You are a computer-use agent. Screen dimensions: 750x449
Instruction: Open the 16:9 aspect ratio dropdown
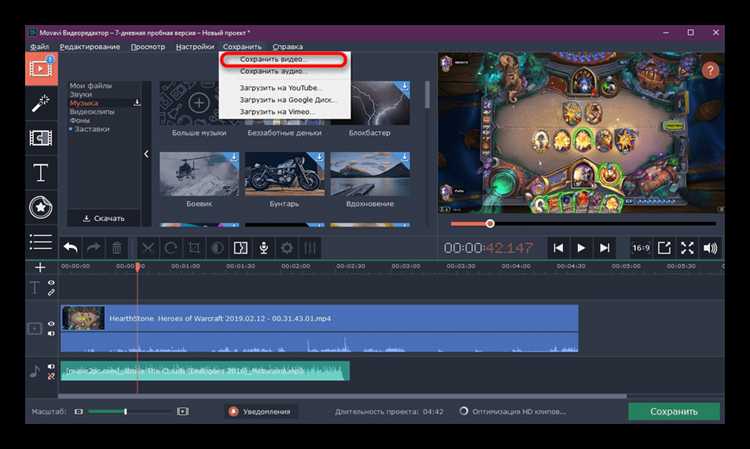coord(641,248)
